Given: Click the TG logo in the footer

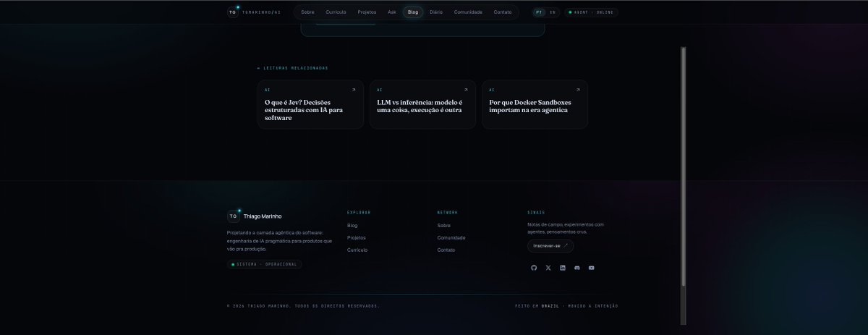Looking at the screenshot, I should 233,216.
